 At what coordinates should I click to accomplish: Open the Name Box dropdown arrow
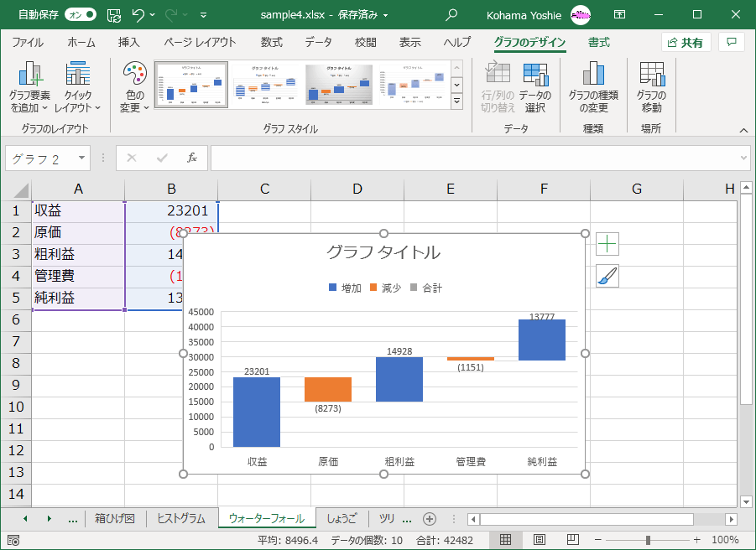tap(81, 158)
